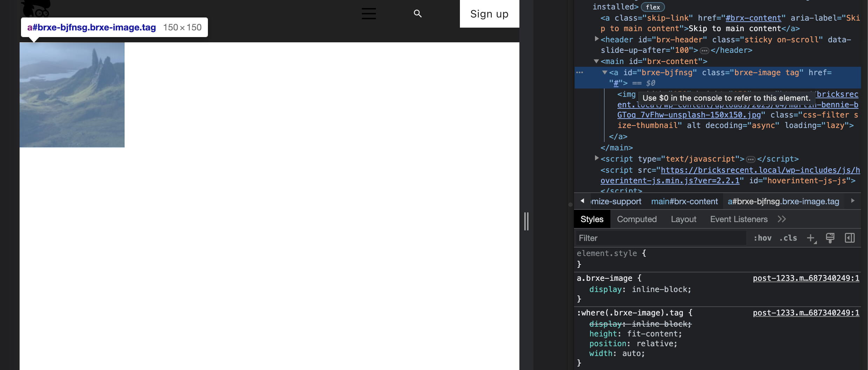
Task: Click the href "#" value on the selected anchor
Action: (x=616, y=83)
